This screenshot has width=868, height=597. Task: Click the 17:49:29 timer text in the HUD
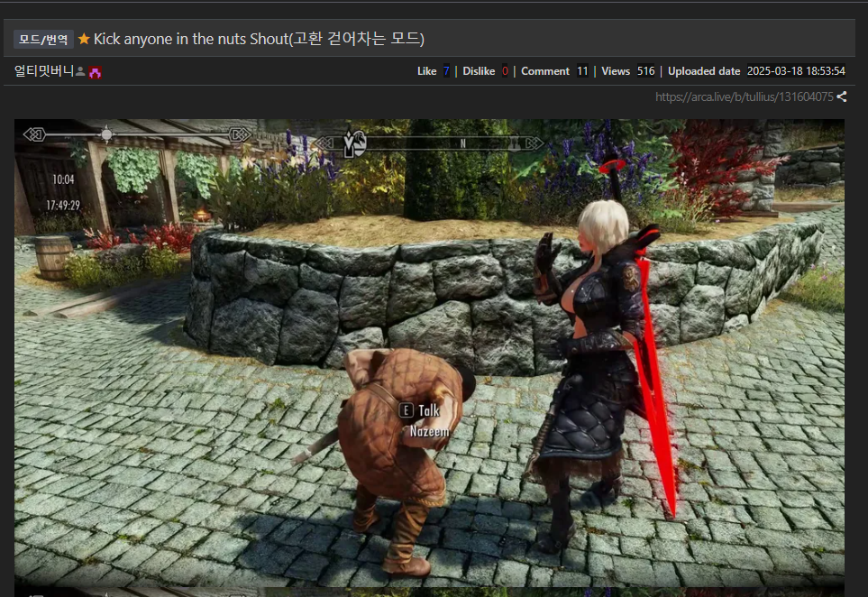(63, 206)
